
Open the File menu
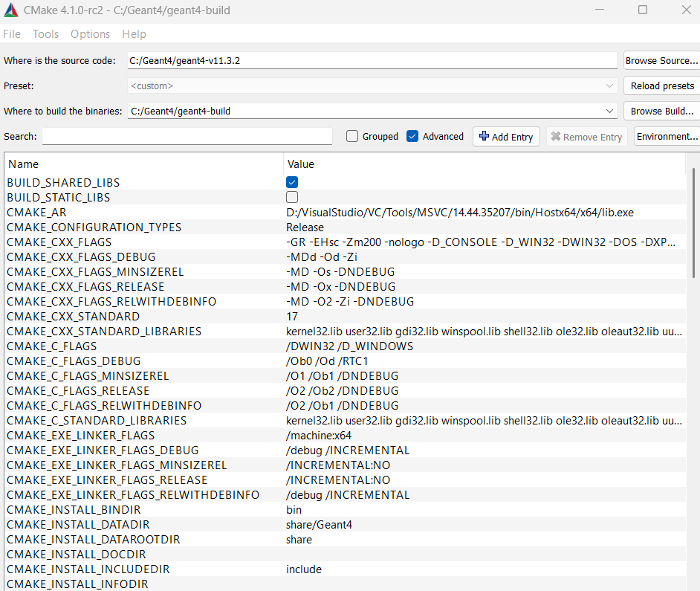pyautogui.click(x=12, y=34)
